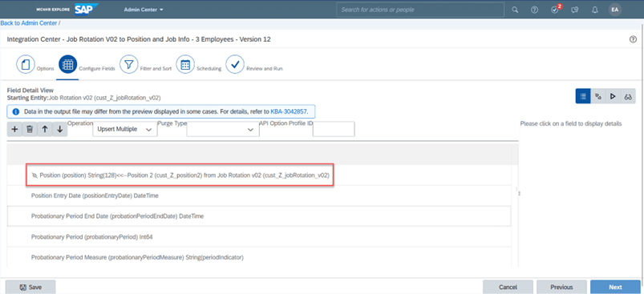Focus the API Option Profile ID field
This screenshot has height=294, width=644.
[x=334, y=129]
